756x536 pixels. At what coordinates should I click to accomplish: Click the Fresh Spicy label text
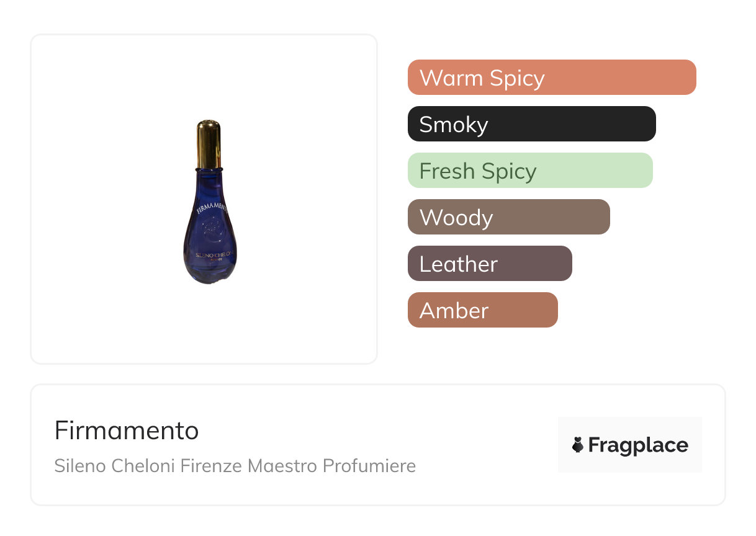click(x=478, y=171)
